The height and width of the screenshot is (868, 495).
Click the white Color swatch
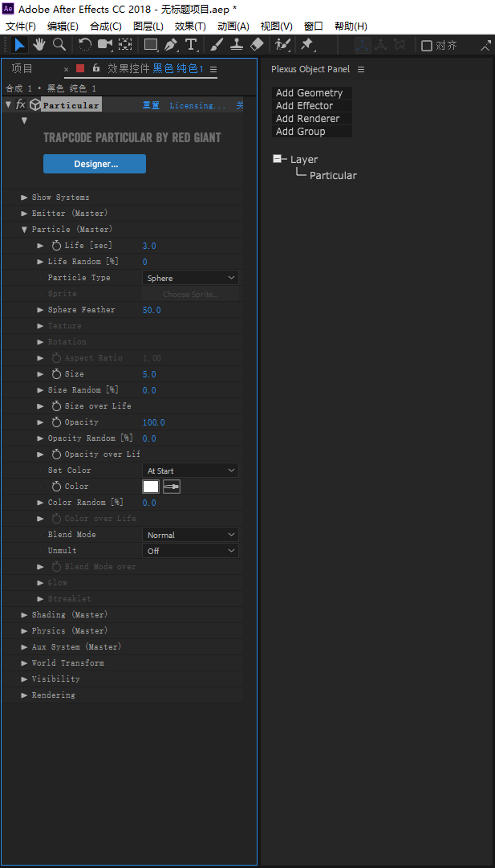151,487
